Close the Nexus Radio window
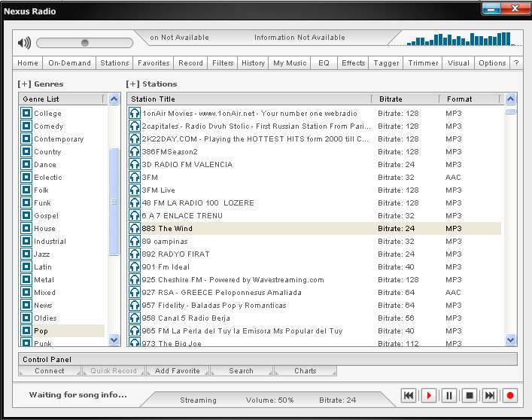Image resolution: width=532 pixels, height=420 pixels. click(x=515, y=8)
